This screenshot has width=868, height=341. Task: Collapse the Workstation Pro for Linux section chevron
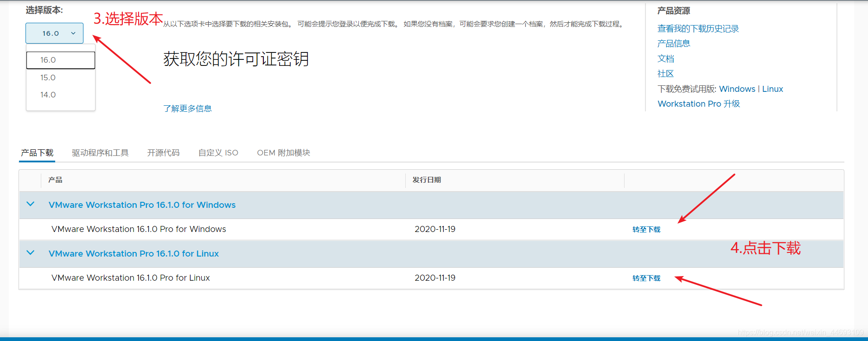pos(31,253)
